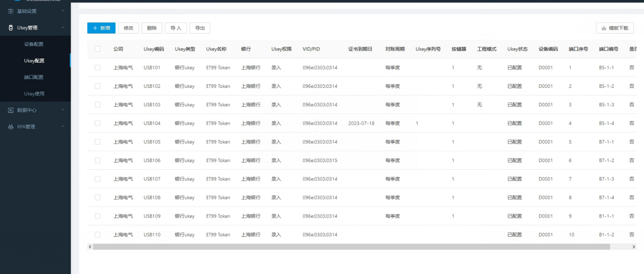Image resolution: width=644 pixels, height=274 pixels.
Task: Check the box for row USB104
Action: pyautogui.click(x=98, y=123)
